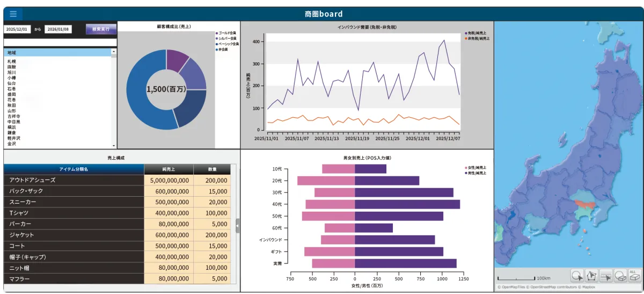Select the circle area block tool
This screenshot has width=644, height=294.
tap(620, 276)
